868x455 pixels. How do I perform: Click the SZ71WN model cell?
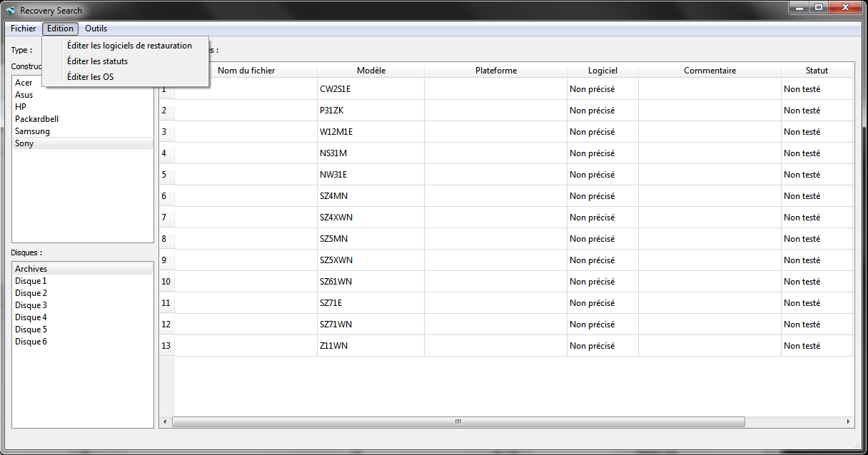coord(370,324)
